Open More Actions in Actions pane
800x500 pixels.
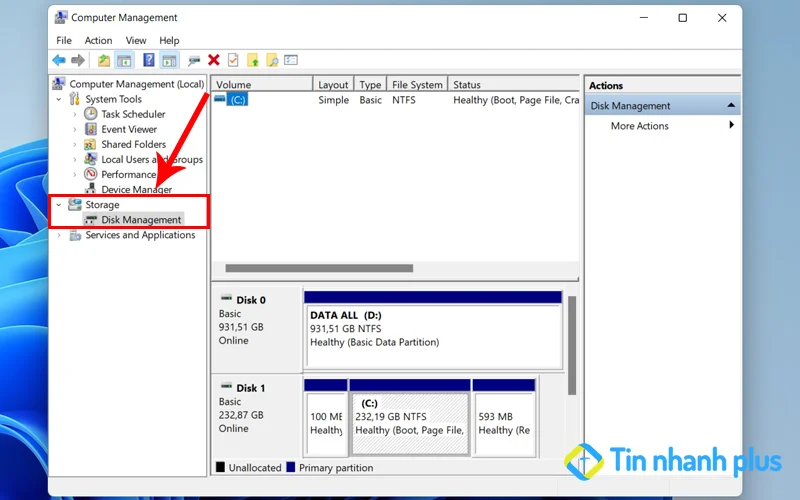click(x=640, y=126)
